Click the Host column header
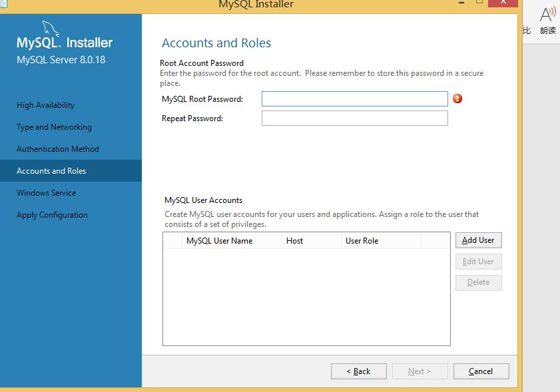 pos(312,241)
